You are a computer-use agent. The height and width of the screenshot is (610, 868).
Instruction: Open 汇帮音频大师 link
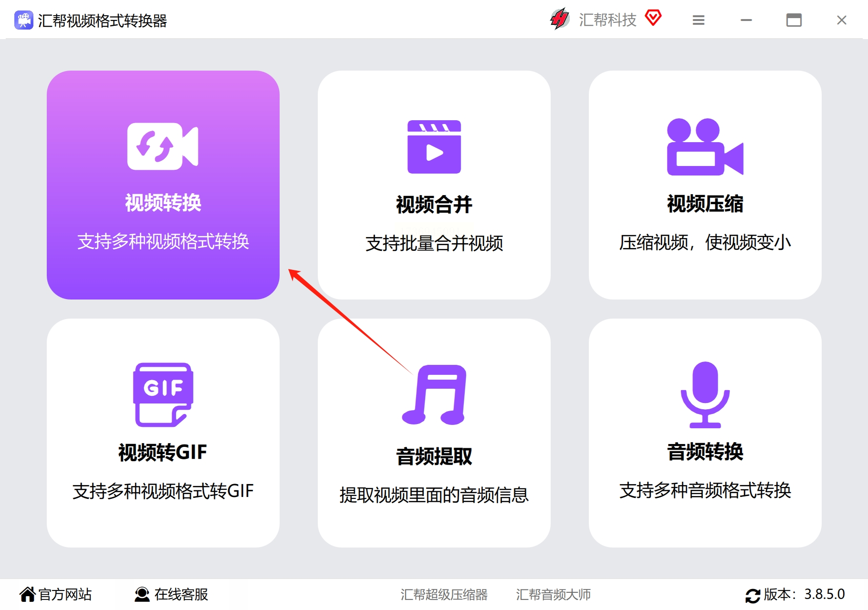[x=553, y=594]
